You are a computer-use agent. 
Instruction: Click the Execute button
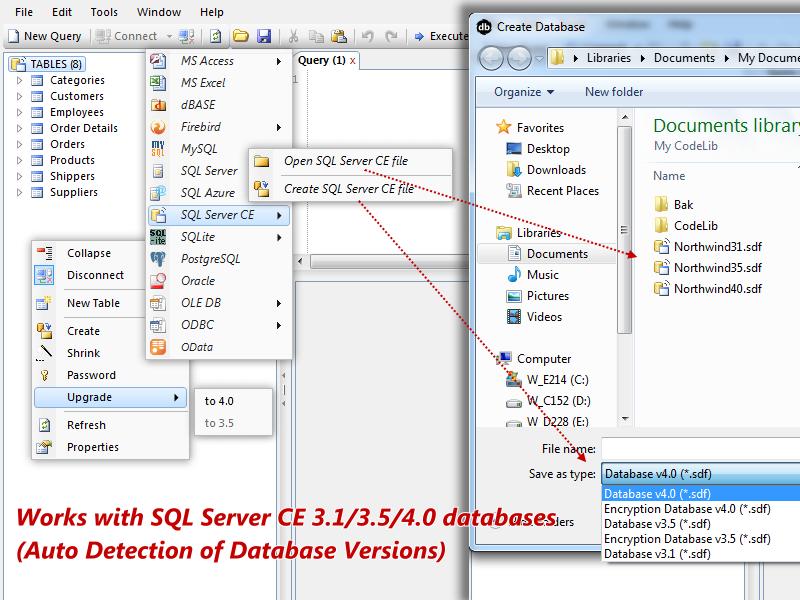point(441,36)
